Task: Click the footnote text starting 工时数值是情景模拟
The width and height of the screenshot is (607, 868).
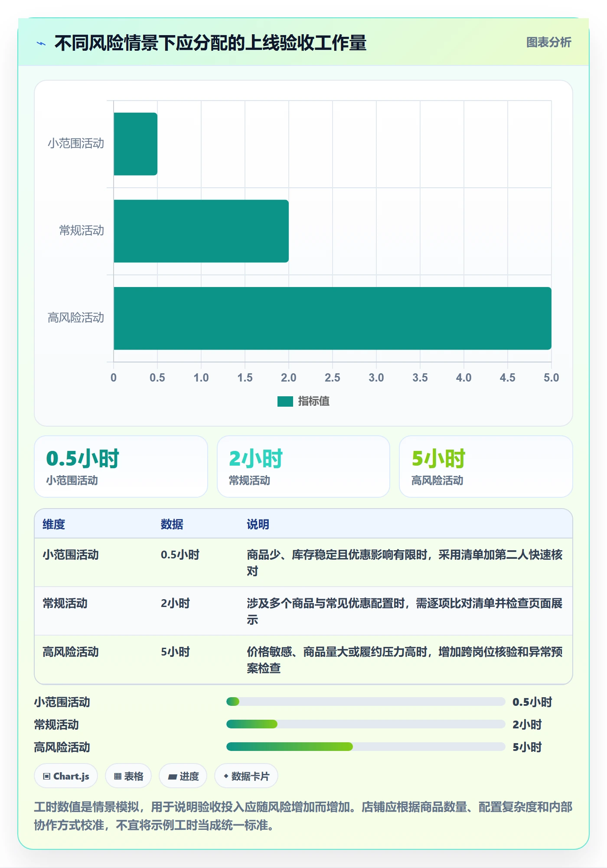Action: click(303, 816)
